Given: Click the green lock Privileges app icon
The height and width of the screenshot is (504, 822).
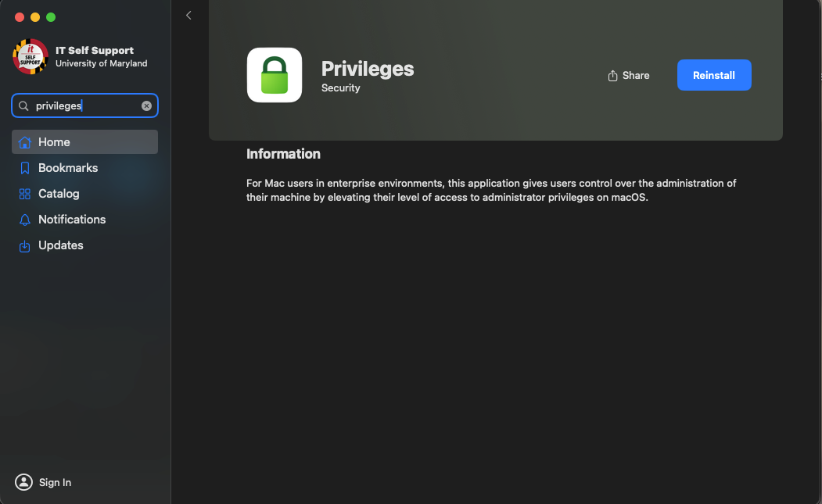Looking at the screenshot, I should click(x=275, y=75).
